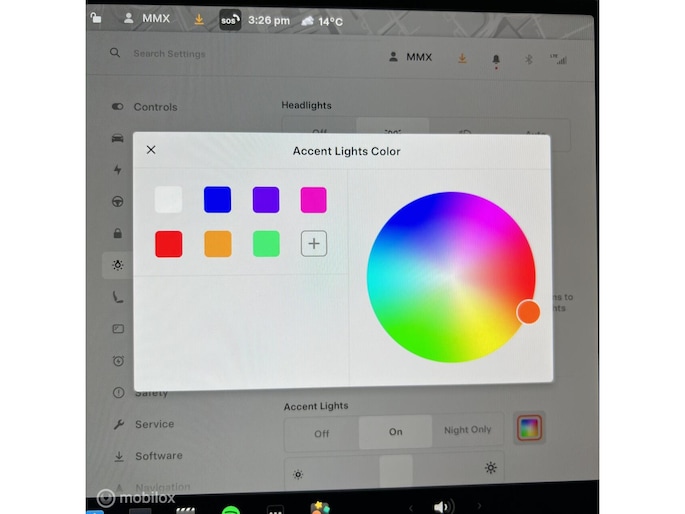Apply the red accent color swatch
This screenshot has width=685, height=514.
click(169, 243)
